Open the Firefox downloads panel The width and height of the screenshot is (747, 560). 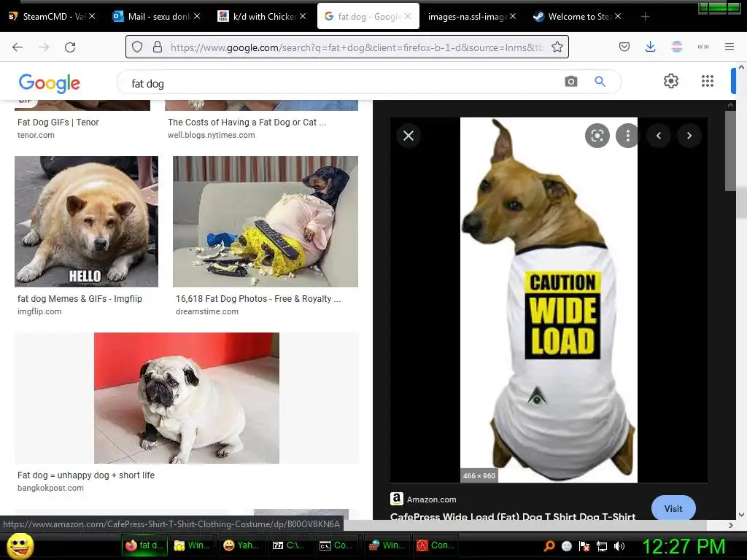(650, 47)
